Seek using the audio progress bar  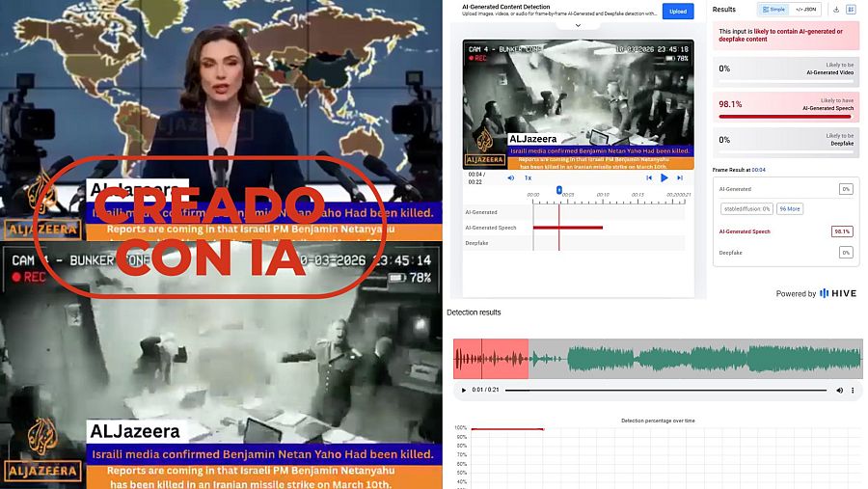665,390
